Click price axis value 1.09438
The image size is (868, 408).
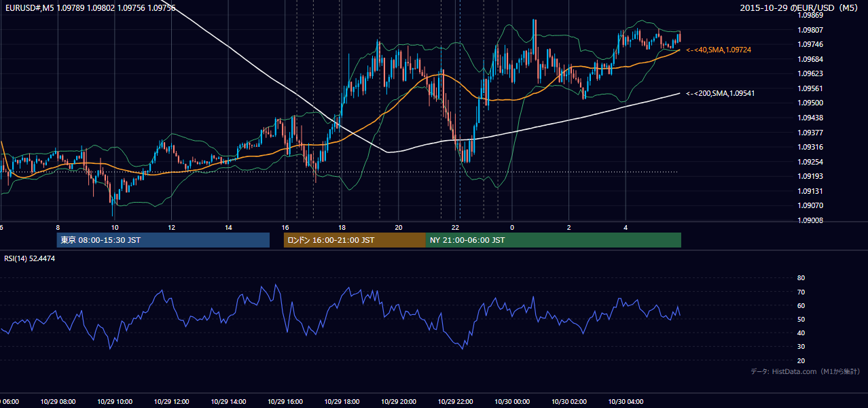click(810, 118)
